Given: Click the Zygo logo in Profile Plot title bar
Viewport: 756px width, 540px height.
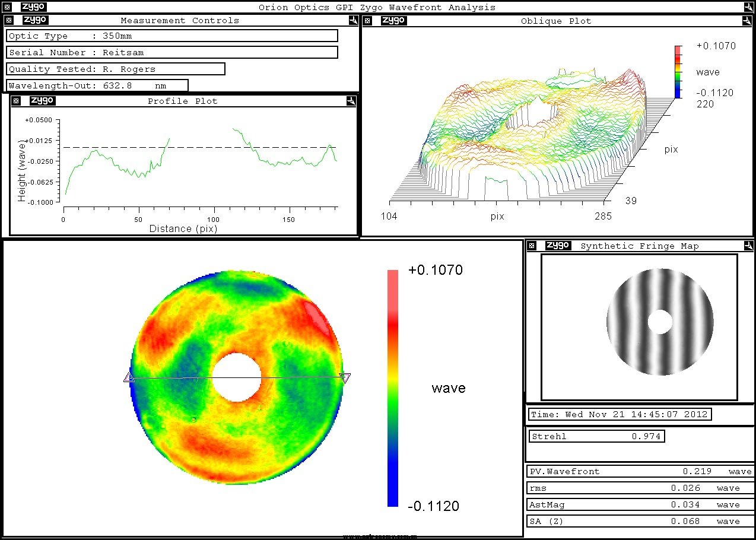Looking at the screenshot, I should click(x=42, y=101).
